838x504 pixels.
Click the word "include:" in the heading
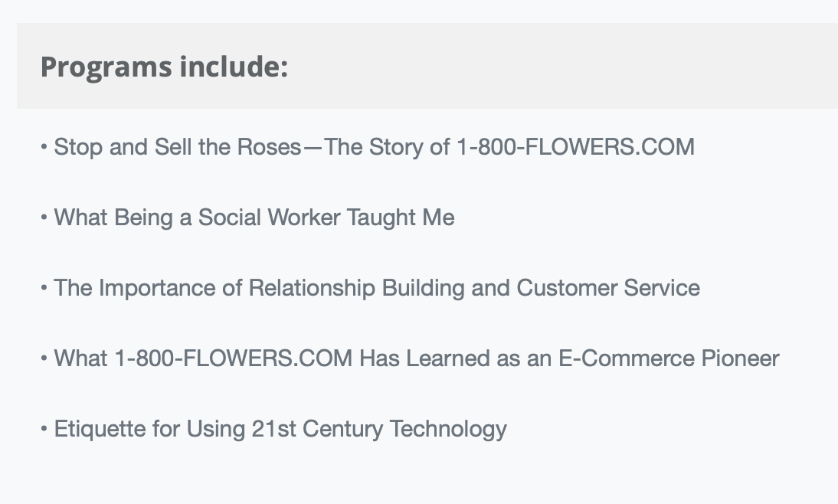(234, 67)
